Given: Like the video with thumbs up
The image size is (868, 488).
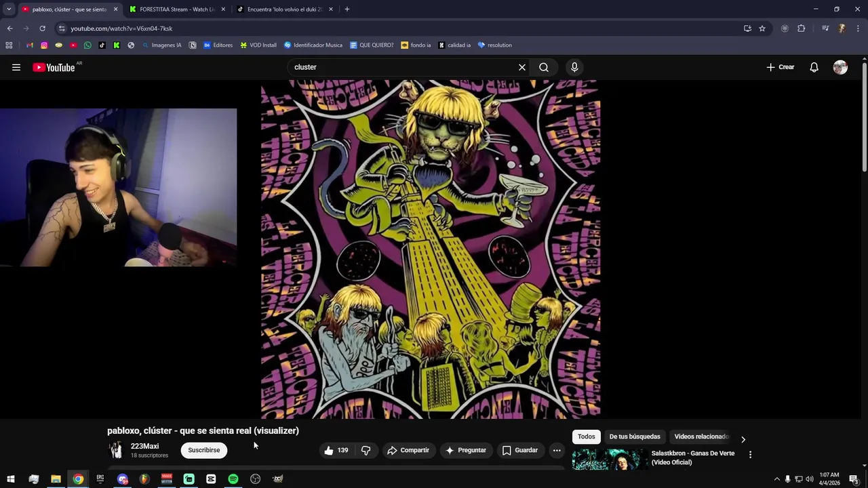Looking at the screenshot, I should [336, 450].
